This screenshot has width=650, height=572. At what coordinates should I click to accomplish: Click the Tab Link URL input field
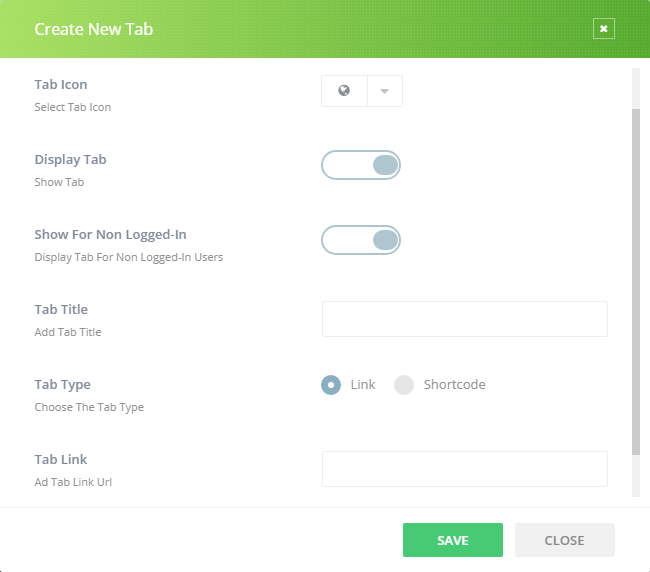464,469
